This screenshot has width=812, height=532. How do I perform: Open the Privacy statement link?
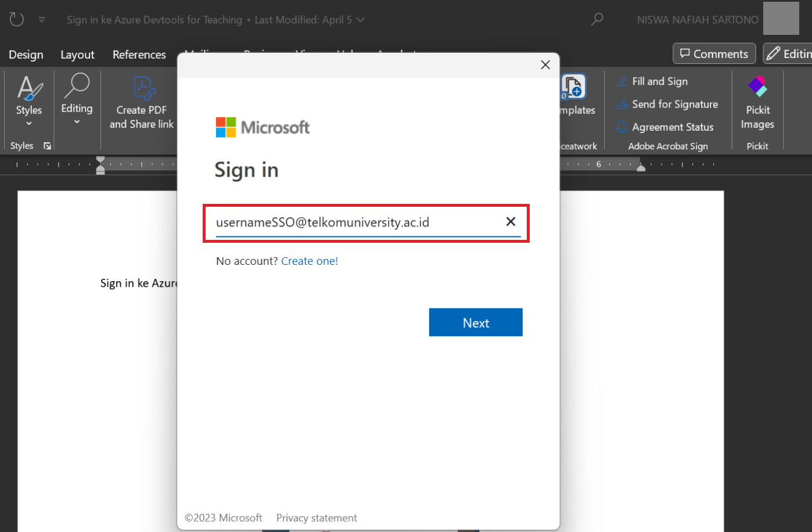[317, 518]
